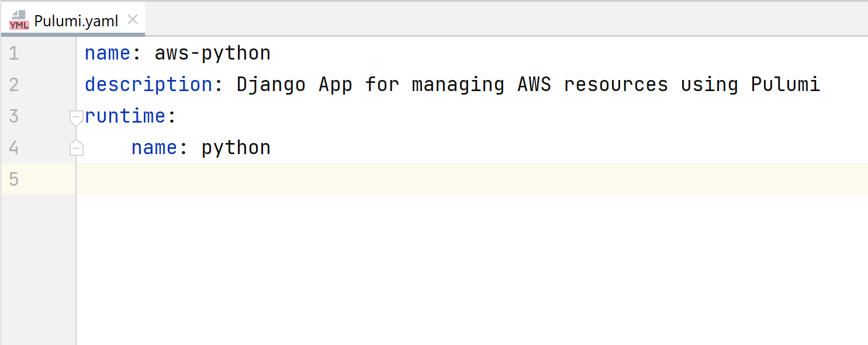
Task: Click the word 'Django' in description
Action: click(271, 85)
